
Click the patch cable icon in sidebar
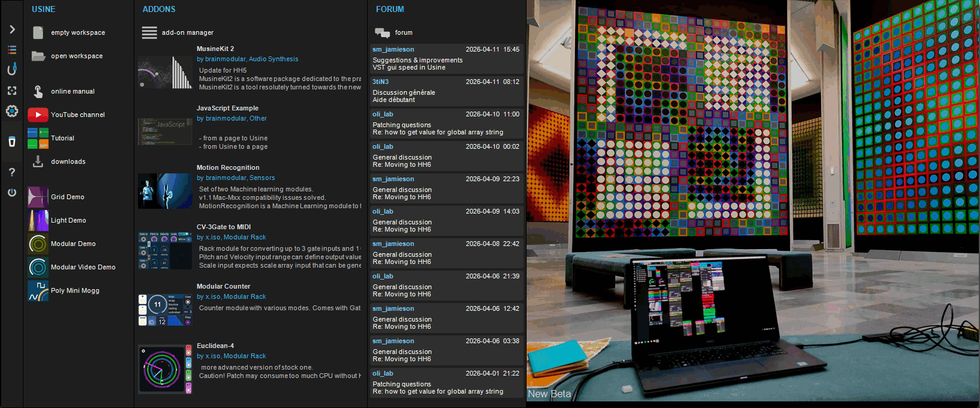tap(12, 70)
